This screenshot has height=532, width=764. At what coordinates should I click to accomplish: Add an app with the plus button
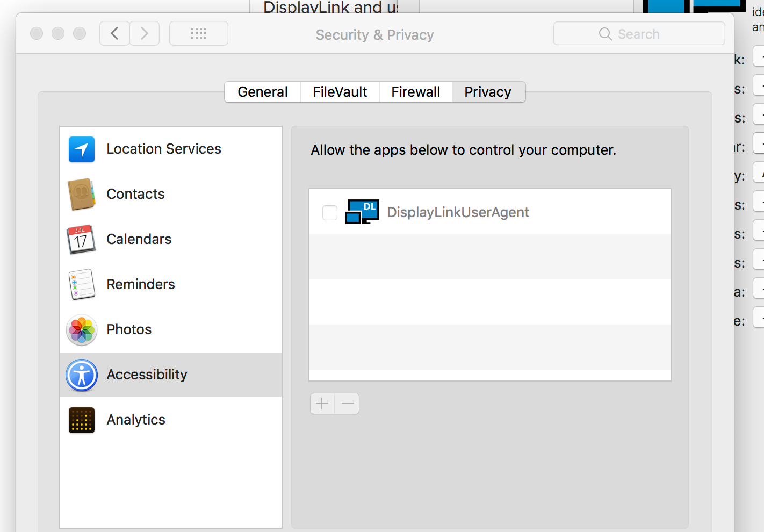pyautogui.click(x=322, y=404)
